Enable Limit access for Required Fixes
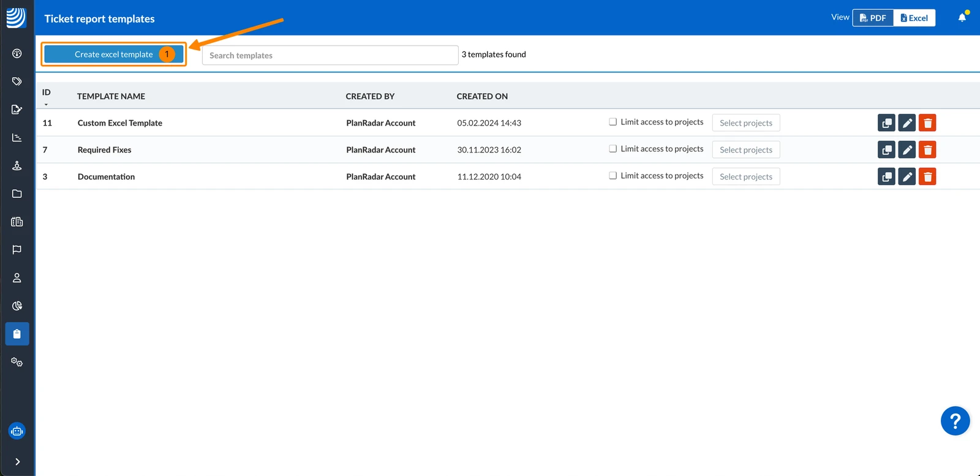The width and height of the screenshot is (980, 476). coord(612,149)
